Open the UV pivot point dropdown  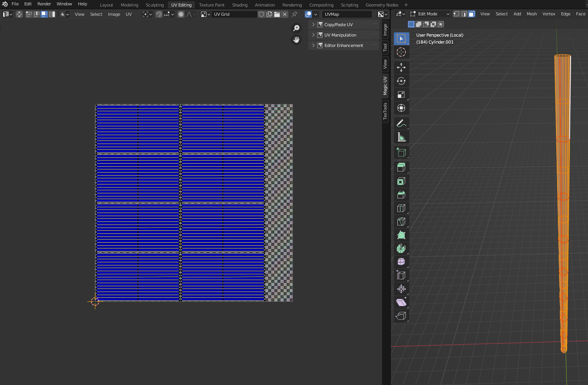tap(147, 14)
